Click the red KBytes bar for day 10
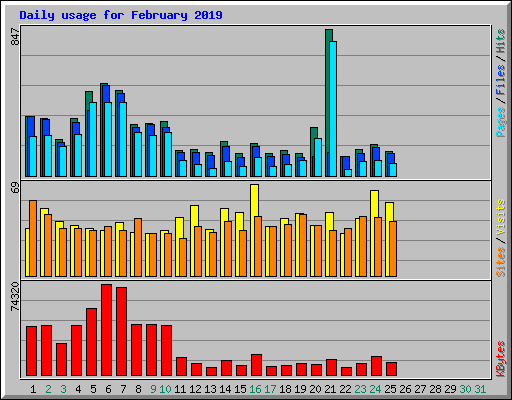 (x=166, y=351)
